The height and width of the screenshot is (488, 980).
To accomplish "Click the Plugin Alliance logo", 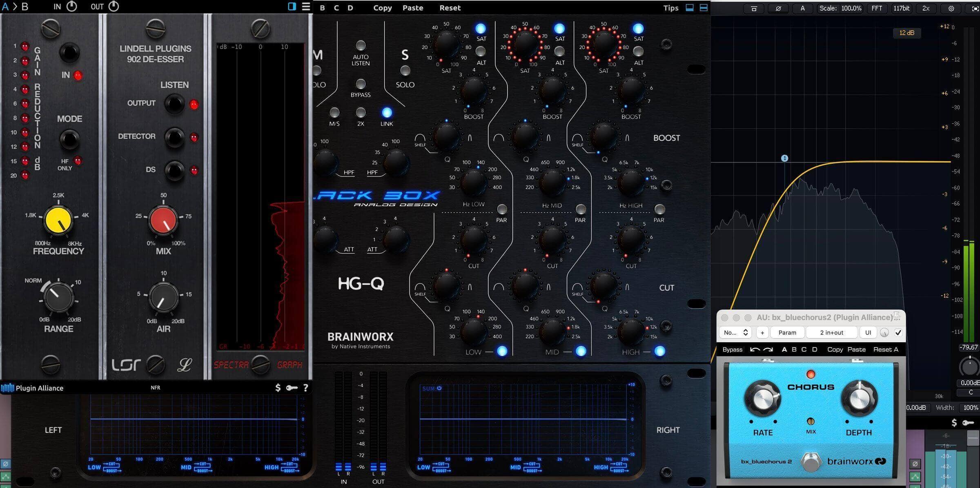I will (33, 388).
